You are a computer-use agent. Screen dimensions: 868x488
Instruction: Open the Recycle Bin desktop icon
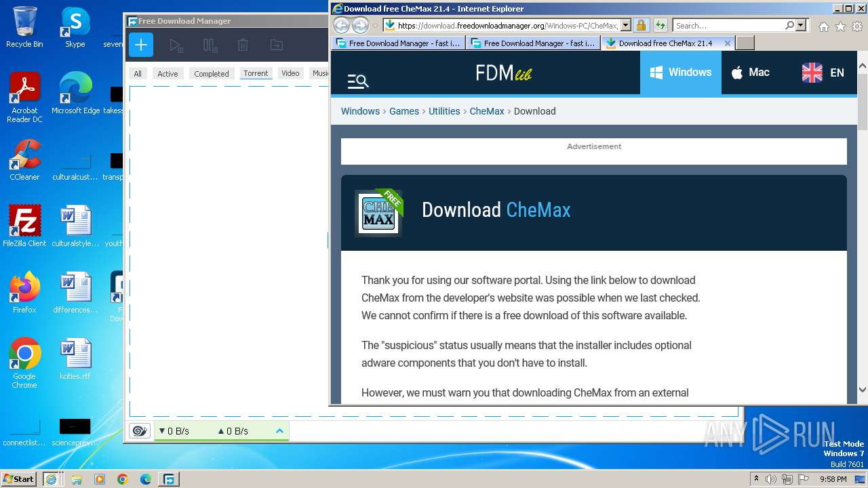pos(24,27)
